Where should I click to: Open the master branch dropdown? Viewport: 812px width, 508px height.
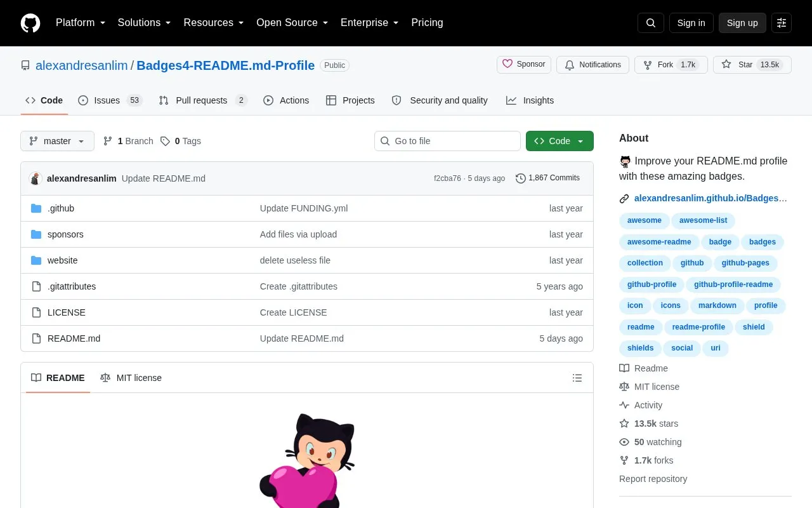(x=57, y=141)
